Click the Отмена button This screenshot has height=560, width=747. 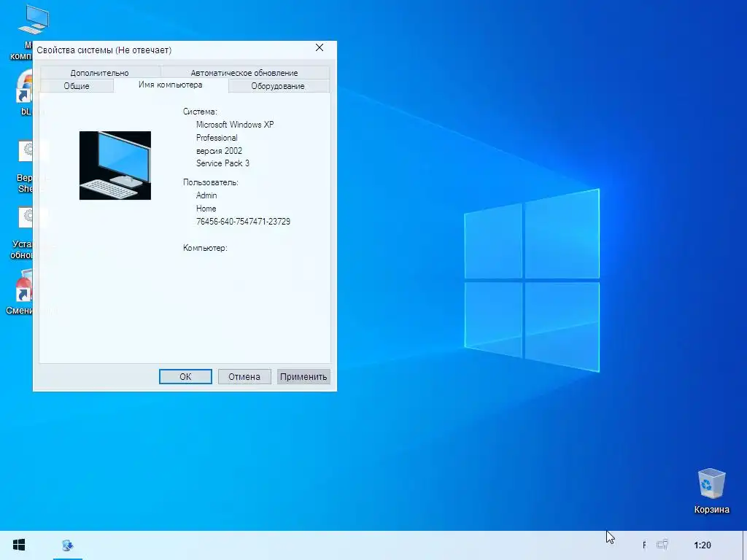(244, 377)
